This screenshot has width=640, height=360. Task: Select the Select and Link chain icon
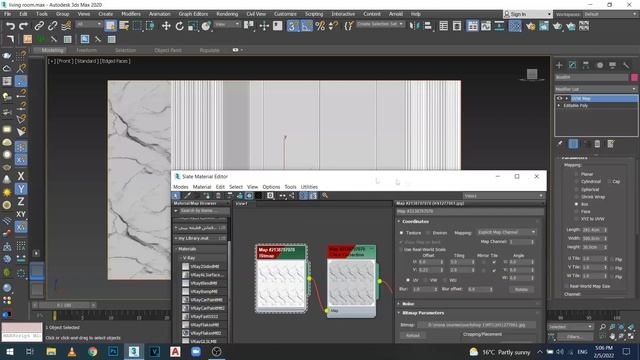(x=39, y=26)
